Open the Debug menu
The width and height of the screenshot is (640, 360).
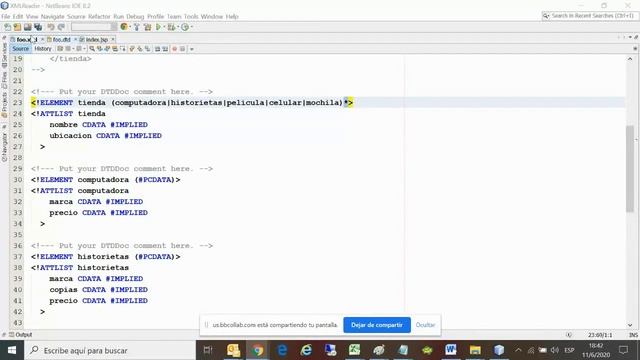(x=135, y=16)
